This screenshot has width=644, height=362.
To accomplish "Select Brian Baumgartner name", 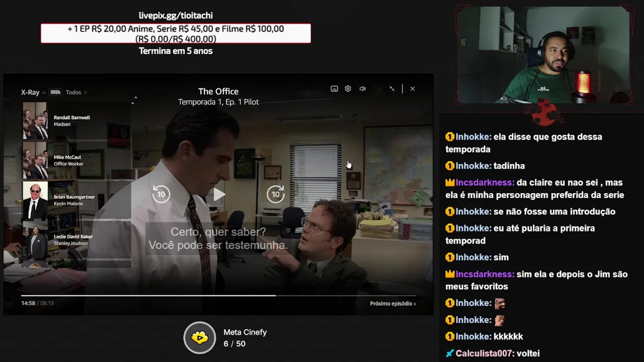I will pos(74,197).
